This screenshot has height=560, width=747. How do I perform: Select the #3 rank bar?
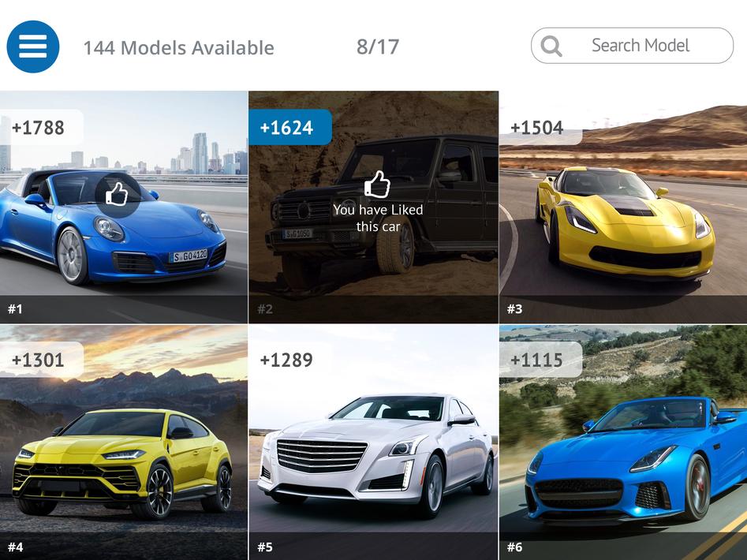pos(623,309)
